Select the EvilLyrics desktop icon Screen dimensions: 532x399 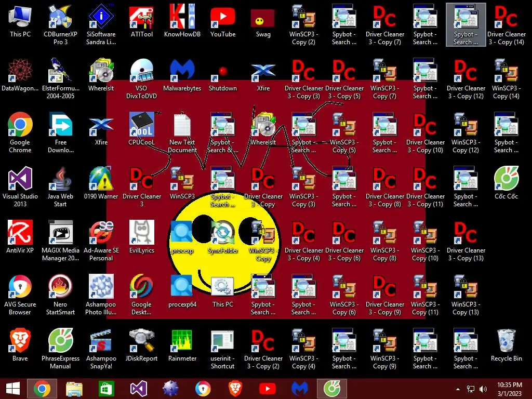[x=142, y=237]
